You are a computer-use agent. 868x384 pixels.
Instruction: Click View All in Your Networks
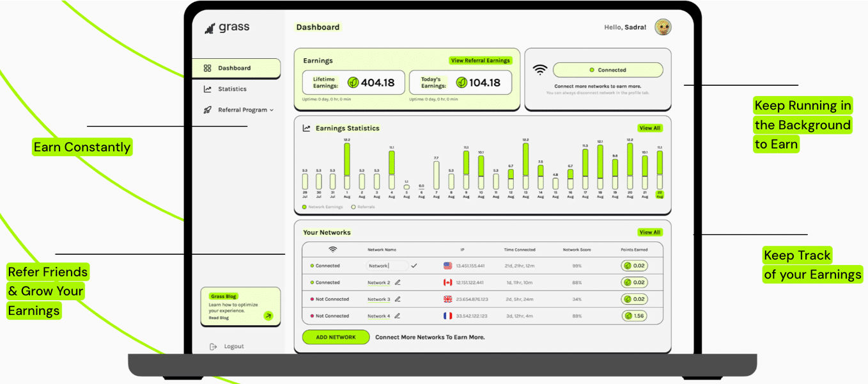650,232
